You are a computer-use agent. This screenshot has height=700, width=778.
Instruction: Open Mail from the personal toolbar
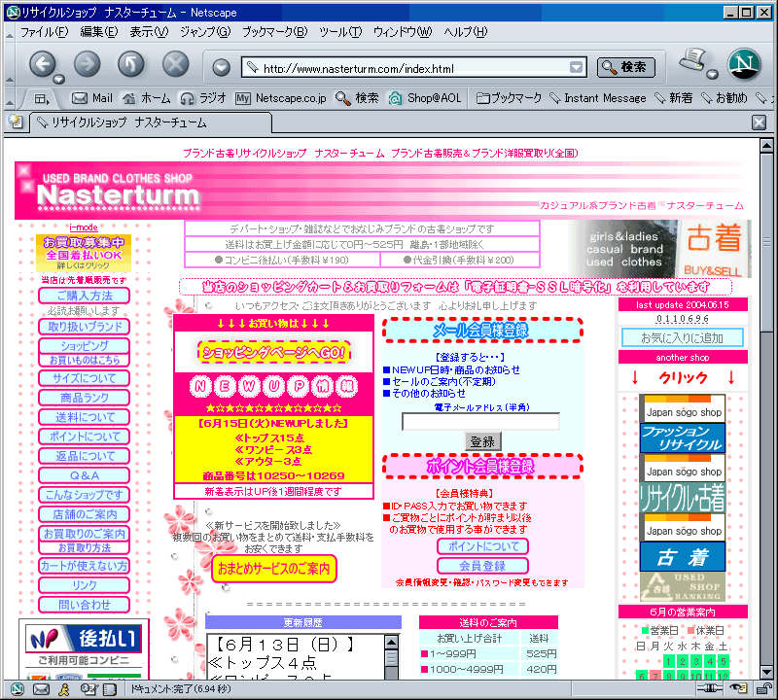click(x=92, y=98)
